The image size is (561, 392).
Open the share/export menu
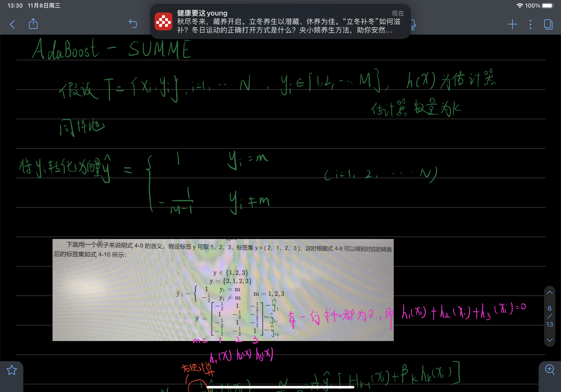coord(33,24)
